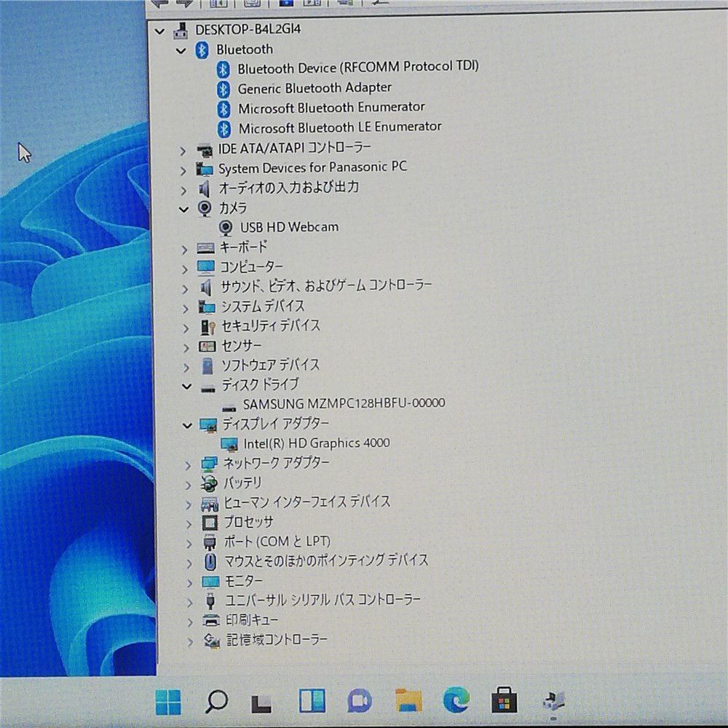The image size is (728, 728).
Task: Click the バッテリ battery icon
Action: click(x=208, y=483)
